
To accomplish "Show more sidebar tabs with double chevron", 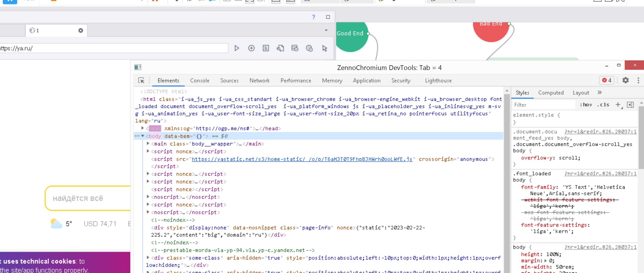I will [600, 93].
